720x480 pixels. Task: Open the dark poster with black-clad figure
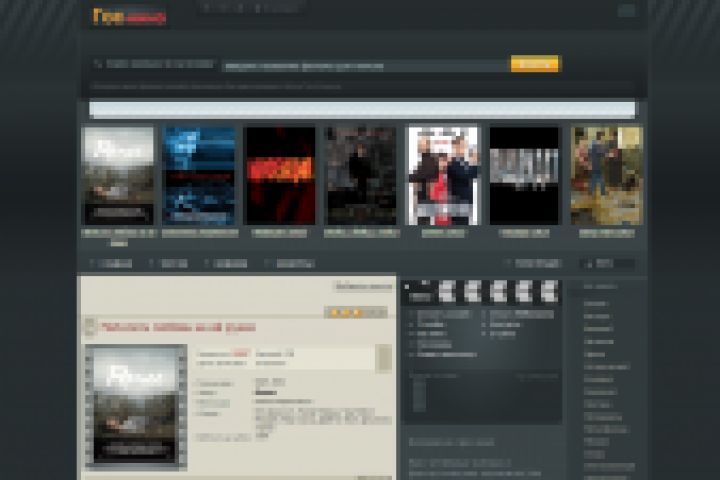pos(361,176)
